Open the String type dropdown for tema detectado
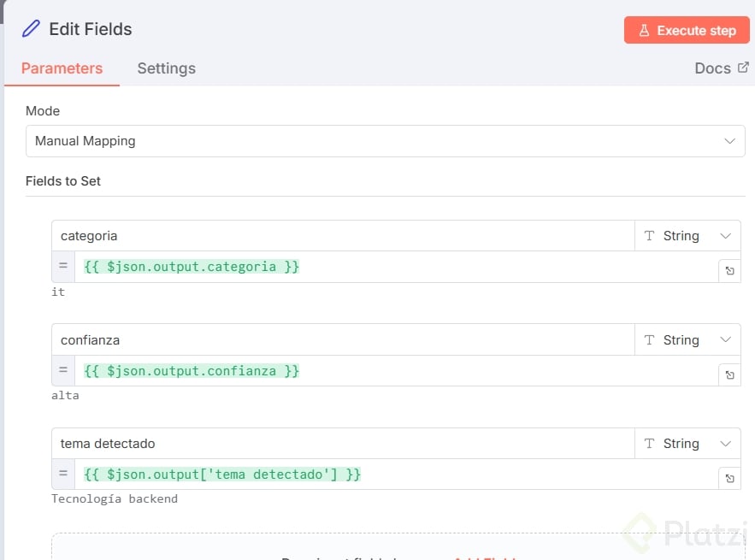Screen dimensions: 755x560 [x=687, y=444]
